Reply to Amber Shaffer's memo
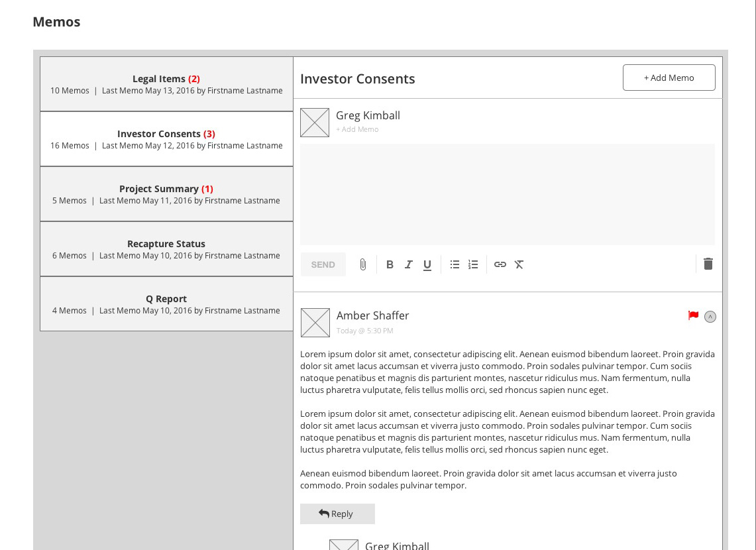 (337, 514)
